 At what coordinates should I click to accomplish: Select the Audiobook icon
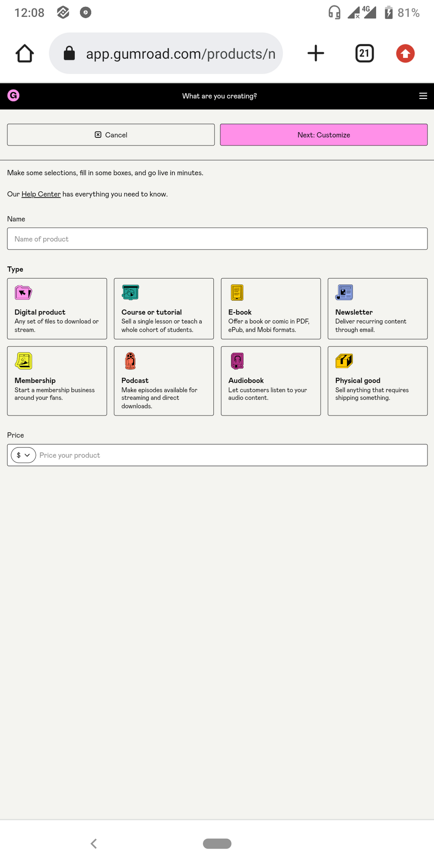coord(237,361)
